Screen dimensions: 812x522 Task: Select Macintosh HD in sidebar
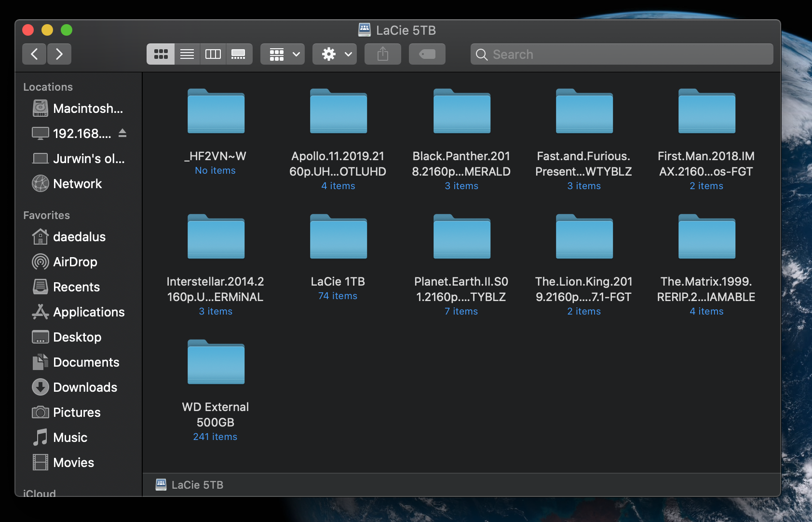(x=79, y=109)
